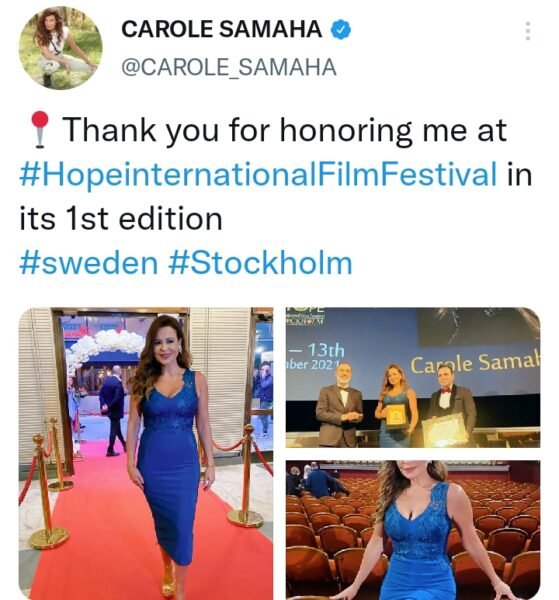
Task: Click the red pushpin emoji
Action: [40, 129]
